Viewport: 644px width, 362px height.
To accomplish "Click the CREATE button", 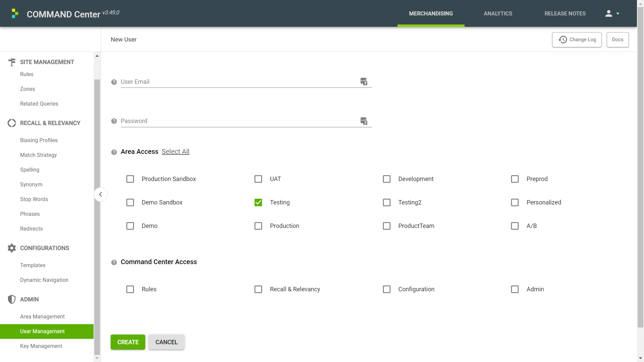I will click(x=128, y=342).
